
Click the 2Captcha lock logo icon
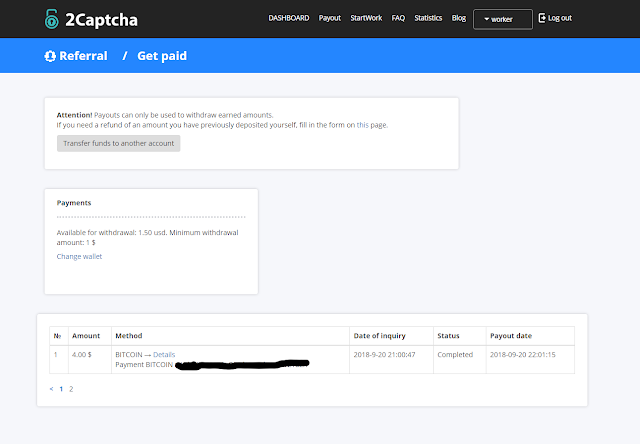(x=51, y=19)
